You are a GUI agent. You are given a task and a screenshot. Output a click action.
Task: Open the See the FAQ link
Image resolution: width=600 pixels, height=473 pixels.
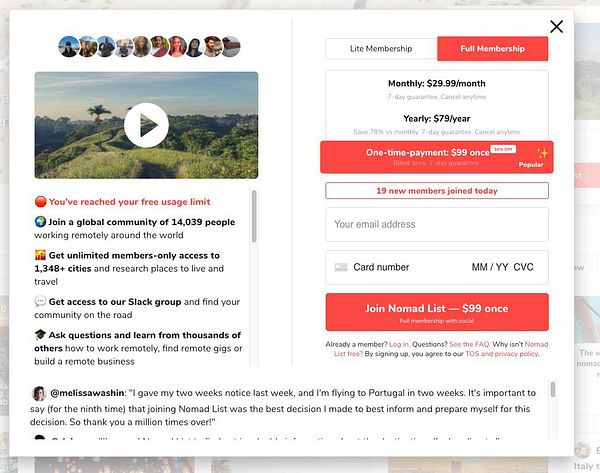click(x=470, y=344)
